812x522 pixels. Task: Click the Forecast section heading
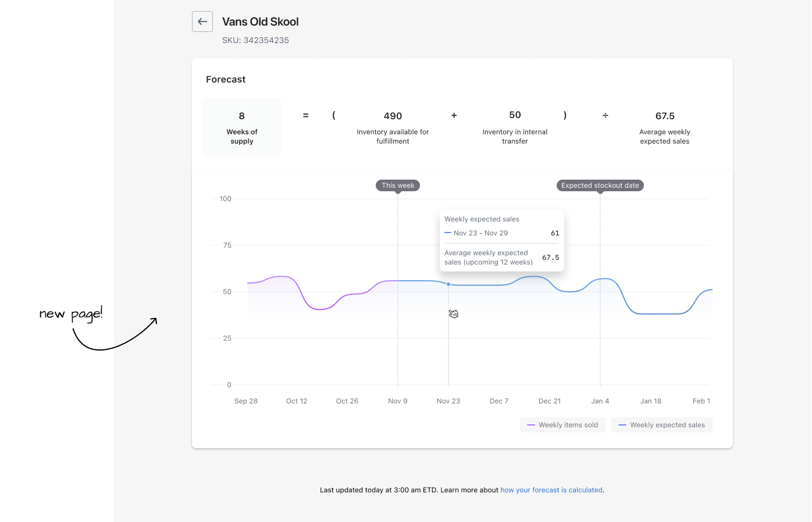[x=226, y=80]
